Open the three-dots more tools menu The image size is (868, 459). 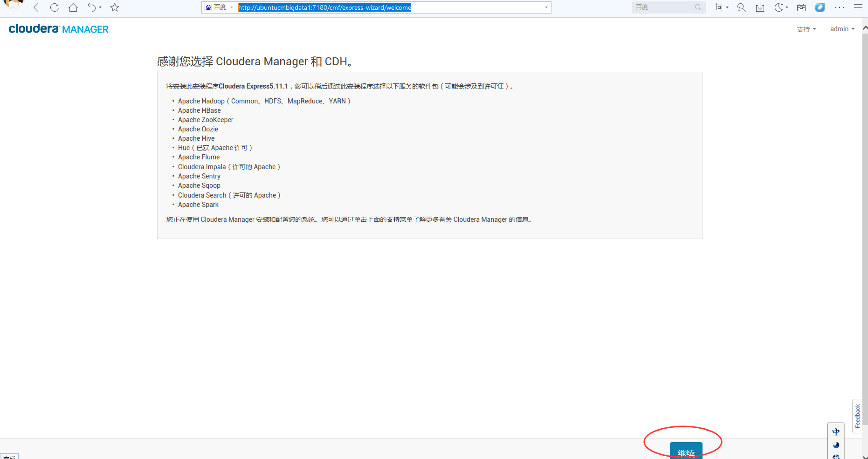[x=840, y=7]
